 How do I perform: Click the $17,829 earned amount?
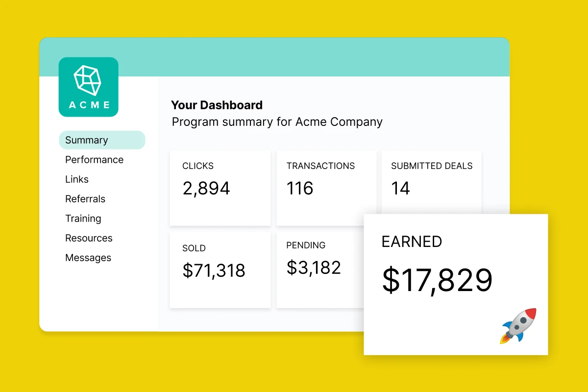(x=437, y=280)
